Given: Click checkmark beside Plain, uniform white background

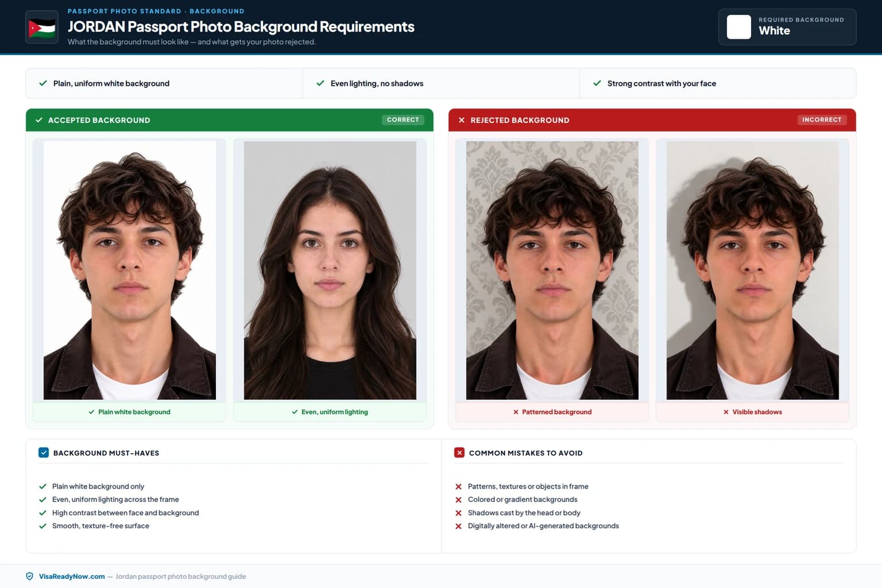Looking at the screenshot, I should (43, 83).
